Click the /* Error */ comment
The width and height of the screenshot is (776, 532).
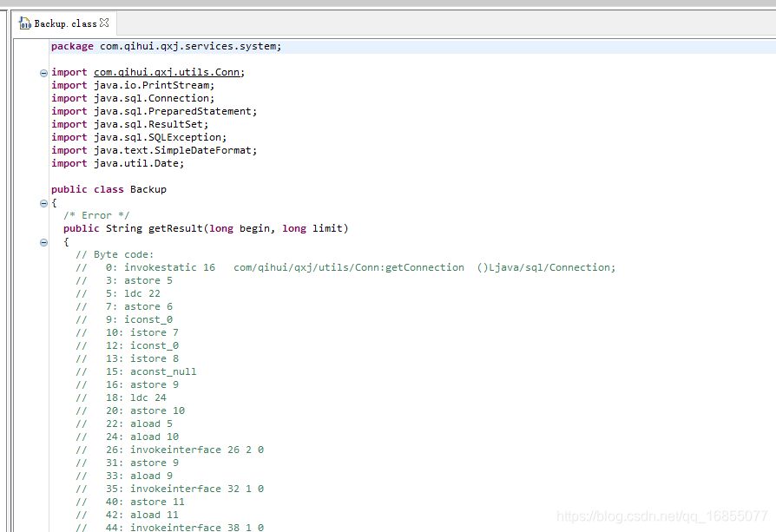[x=96, y=215]
